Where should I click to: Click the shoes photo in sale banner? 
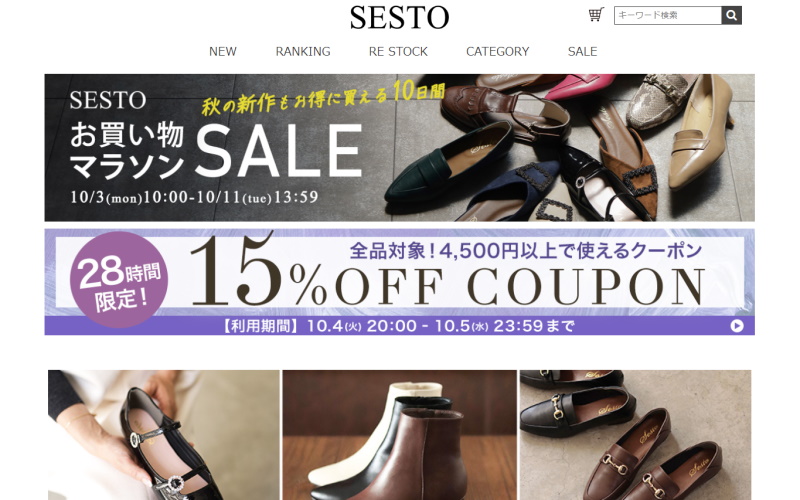coord(566,147)
